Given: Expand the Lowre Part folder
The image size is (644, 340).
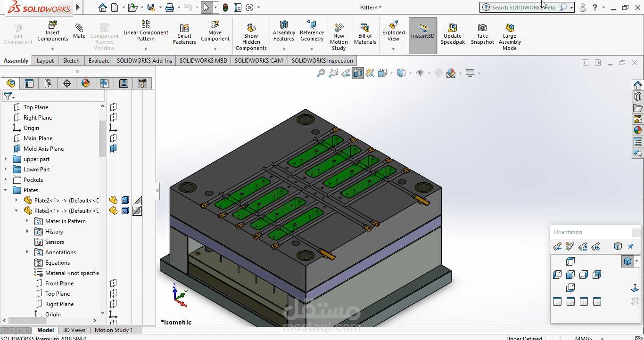Looking at the screenshot, I should [6, 170].
